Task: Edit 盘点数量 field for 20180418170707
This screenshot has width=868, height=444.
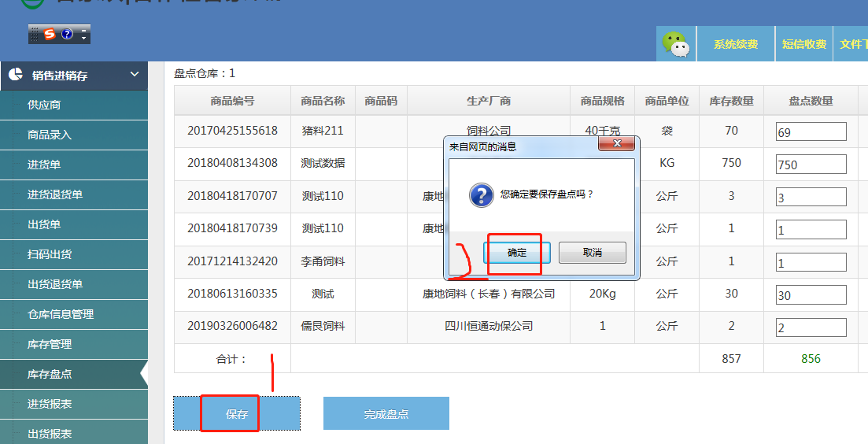Action: (811, 197)
